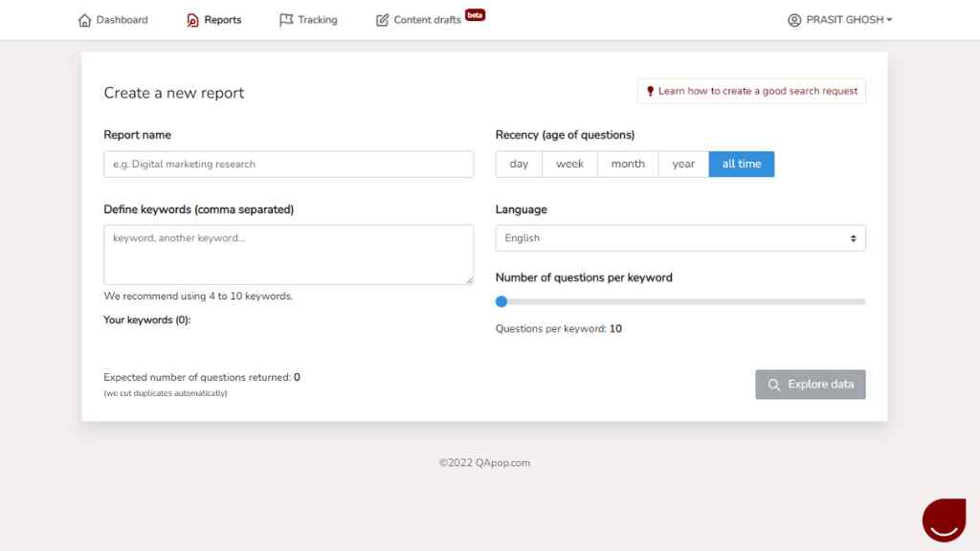Viewport: 980px width, 551px height.
Task: Expand the PRASIT GHOSH account menu
Action: (840, 20)
